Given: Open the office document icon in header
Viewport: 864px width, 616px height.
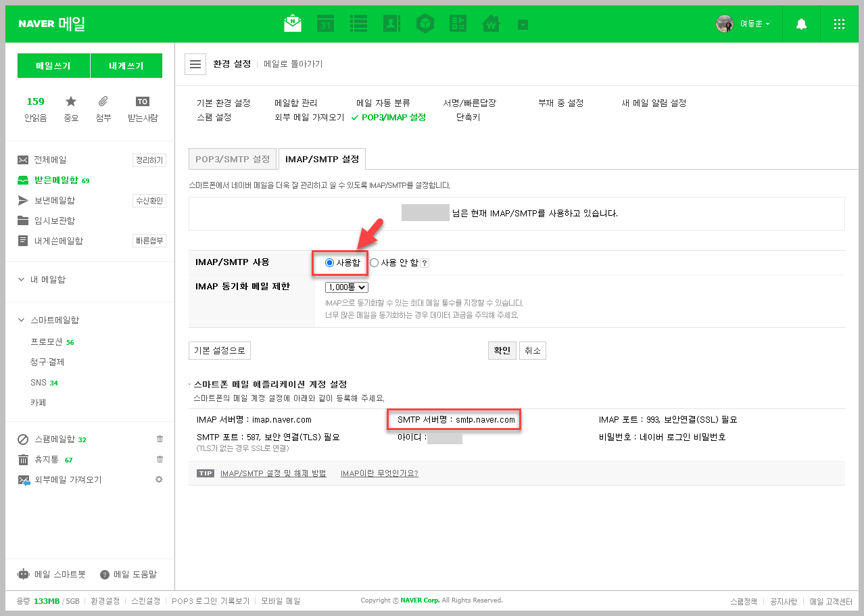Looking at the screenshot, I should (x=458, y=24).
